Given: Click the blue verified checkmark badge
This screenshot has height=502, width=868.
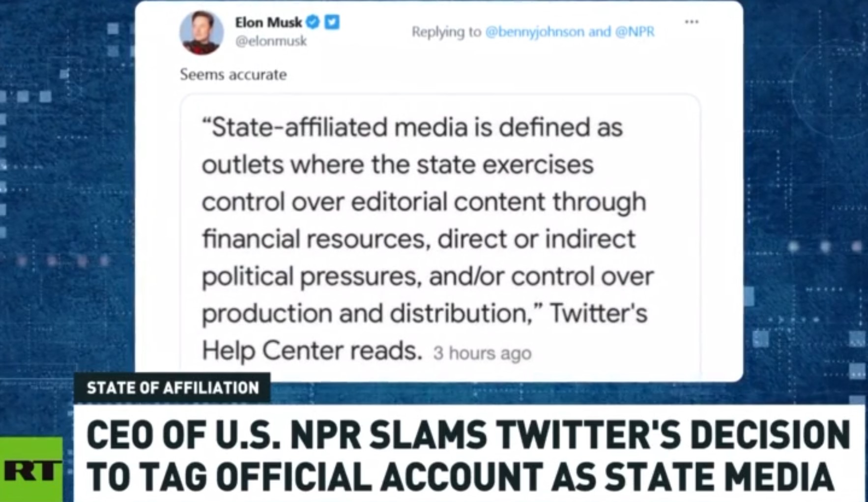Looking at the screenshot, I should pyautogui.click(x=313, y=22).
